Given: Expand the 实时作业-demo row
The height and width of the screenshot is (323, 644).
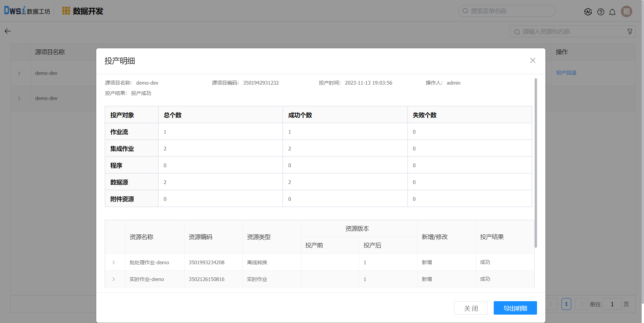Looking at the screenshot, I should (x=114, y=279).
